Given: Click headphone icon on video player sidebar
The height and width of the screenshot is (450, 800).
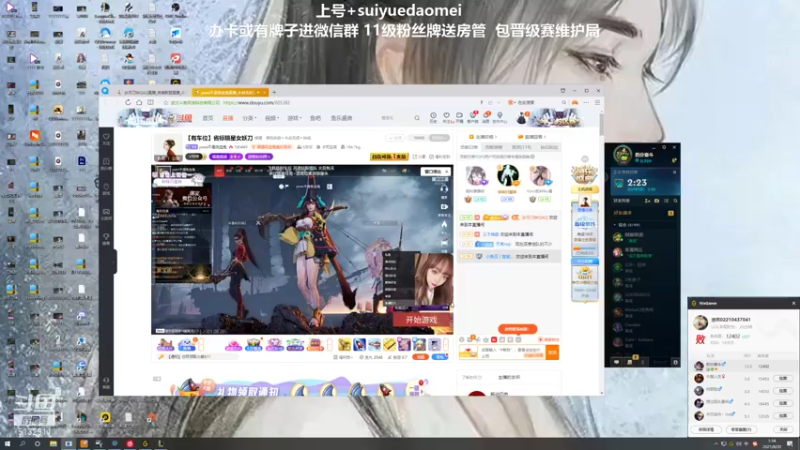Looking at the screenshot, I should pos(444,189).
